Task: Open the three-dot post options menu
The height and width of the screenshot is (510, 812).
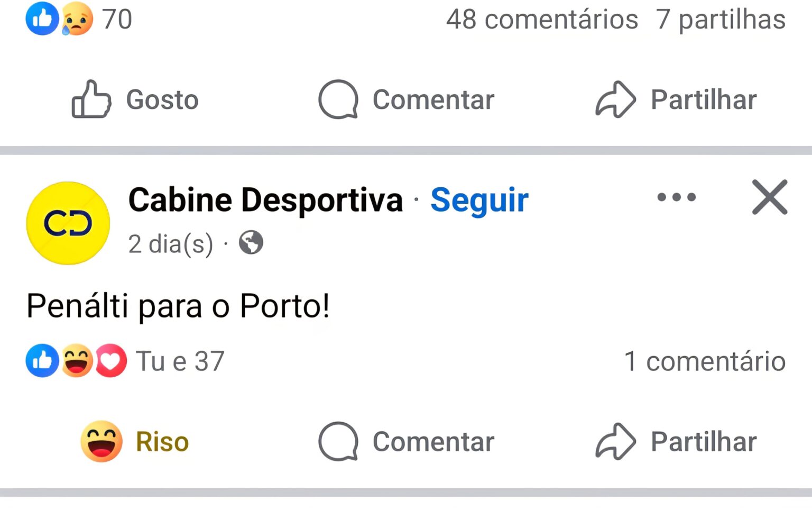Action: pos(676,197)
